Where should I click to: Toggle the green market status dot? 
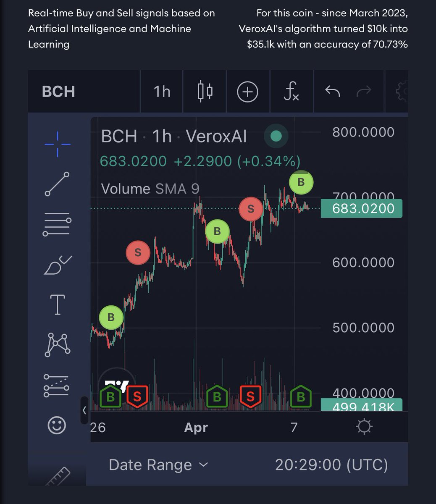276,136
